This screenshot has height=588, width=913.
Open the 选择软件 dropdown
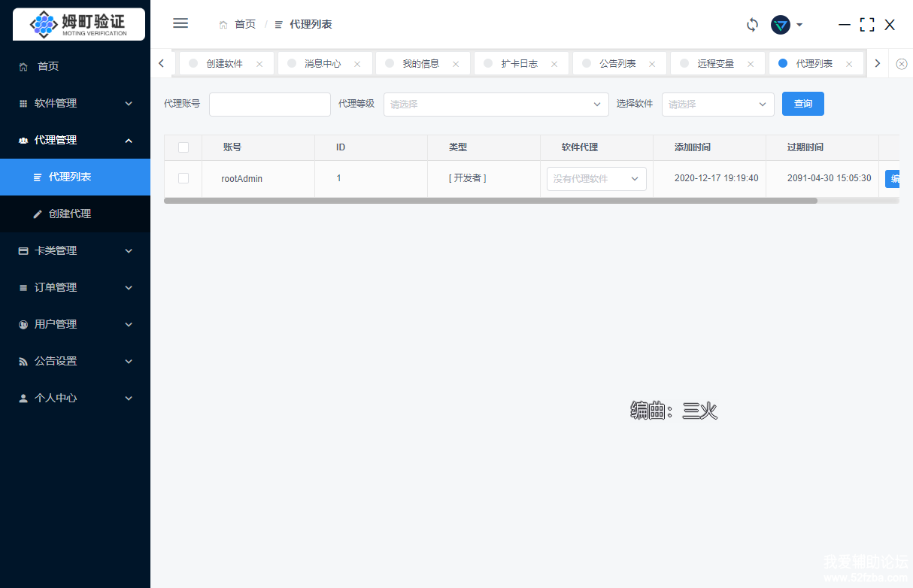717,105
